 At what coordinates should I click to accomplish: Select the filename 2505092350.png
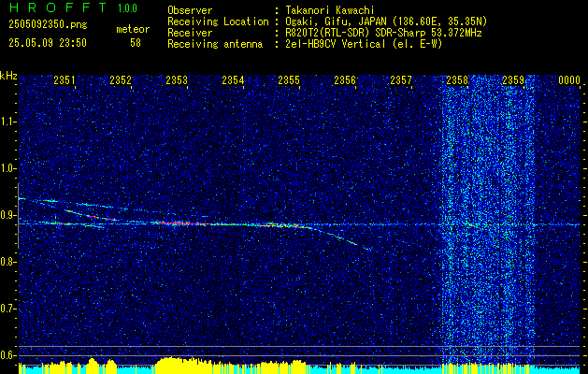48,25
